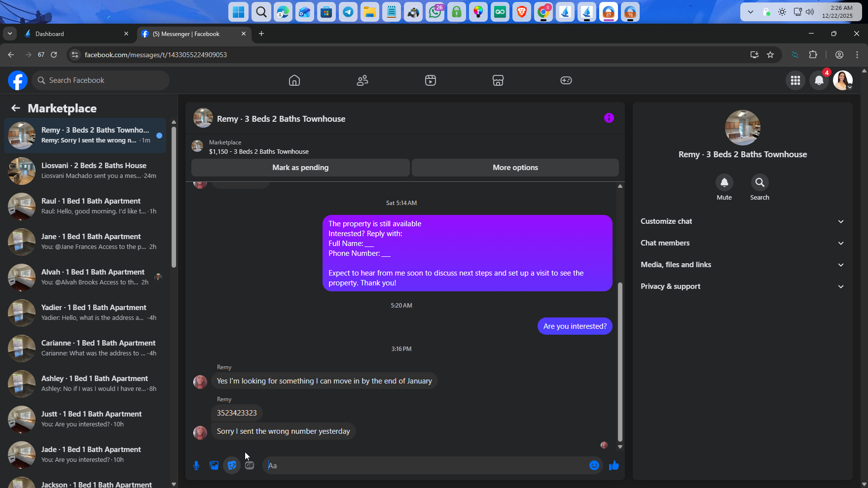Open the GIF picker
The image size is (868, 488).
tap(250, 465)
